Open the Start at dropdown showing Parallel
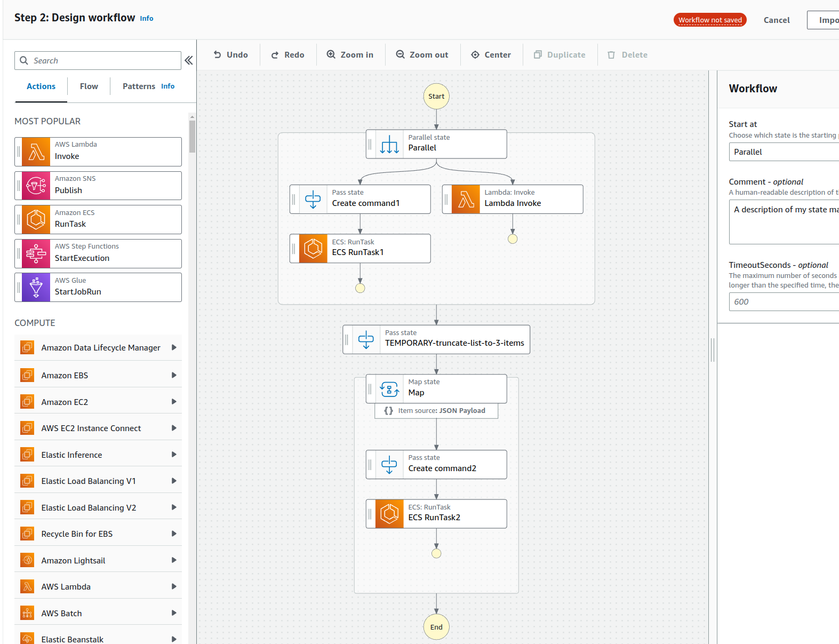839x644 pixels. (x=784, y=152)
